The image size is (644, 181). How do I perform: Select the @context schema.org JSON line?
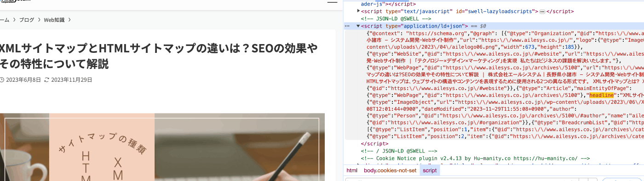pyautogui.click(x=505, y=34)
